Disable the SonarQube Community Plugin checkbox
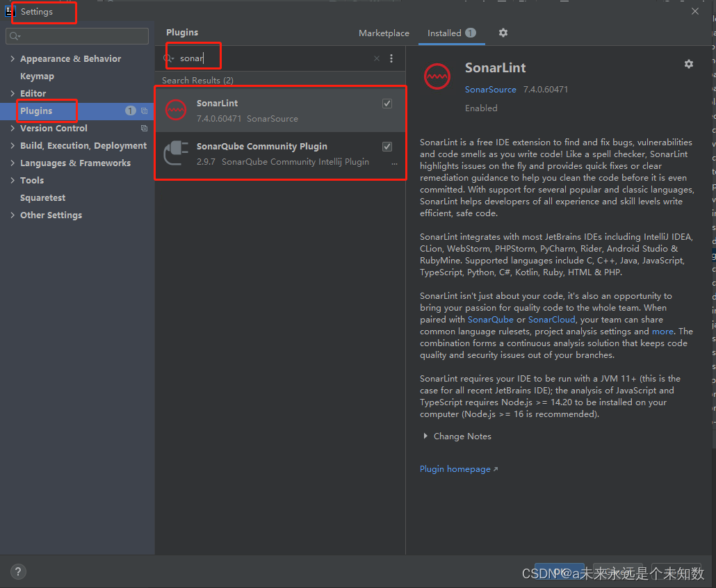The image size is (716, 588). click(387, 147)
